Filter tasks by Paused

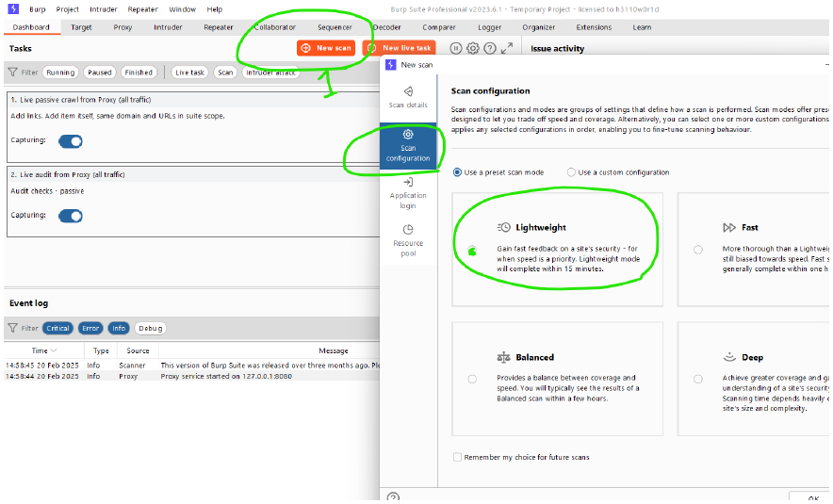click(x=99, y=73)
